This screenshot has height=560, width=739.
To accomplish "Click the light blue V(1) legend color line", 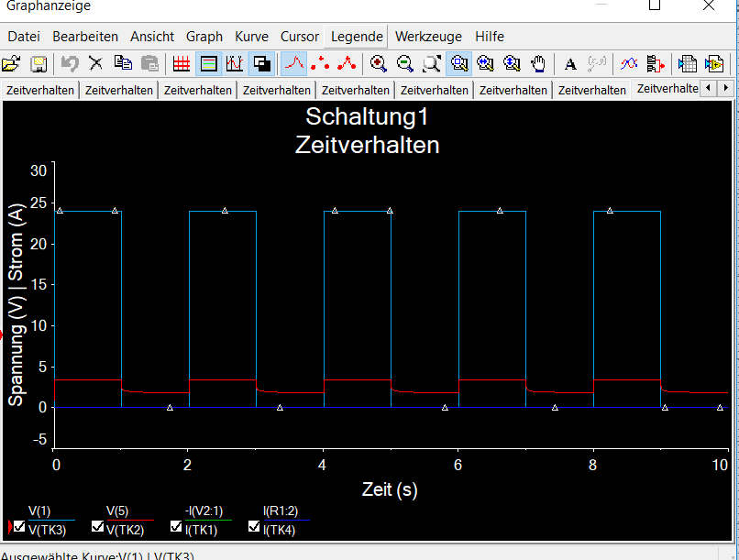I will coord(51,520).
